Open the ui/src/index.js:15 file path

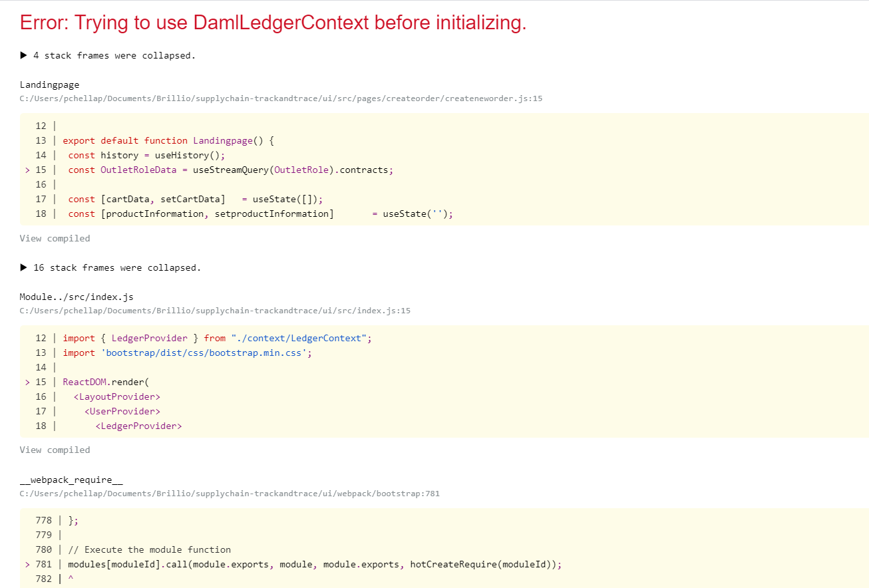coord(214,311)
